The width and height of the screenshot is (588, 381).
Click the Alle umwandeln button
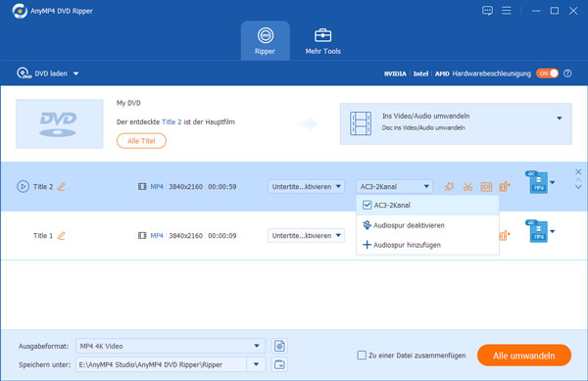click(524, 356)
